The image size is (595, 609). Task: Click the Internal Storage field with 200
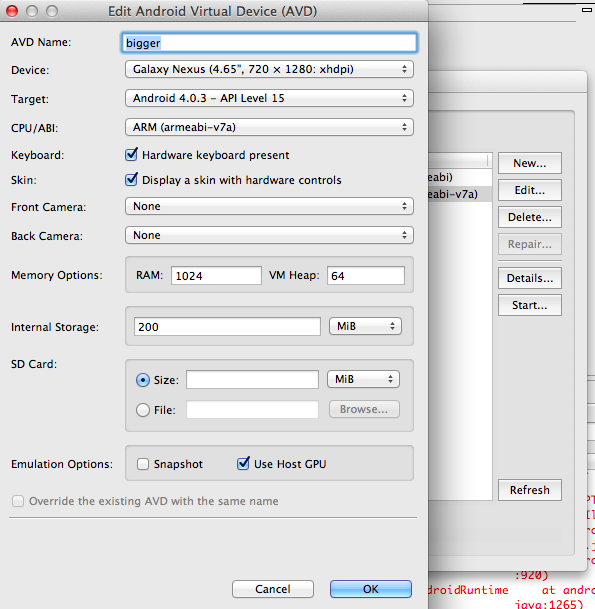[227, 327]
